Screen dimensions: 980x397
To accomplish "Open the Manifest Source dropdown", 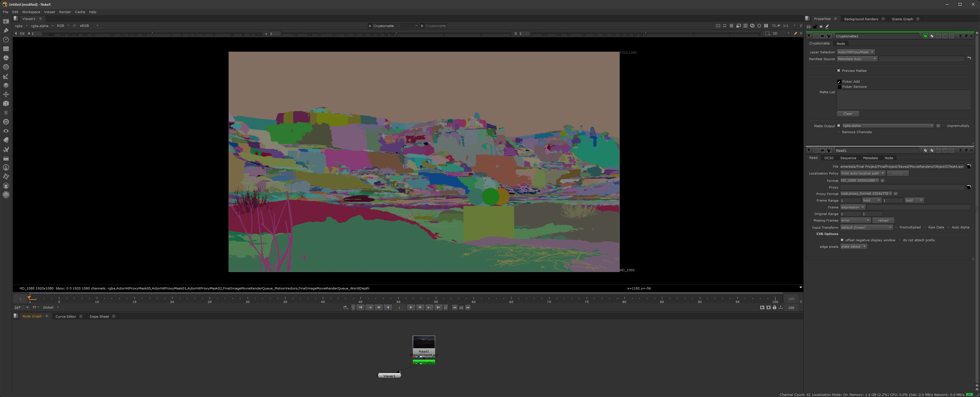I will pos(857,59).
